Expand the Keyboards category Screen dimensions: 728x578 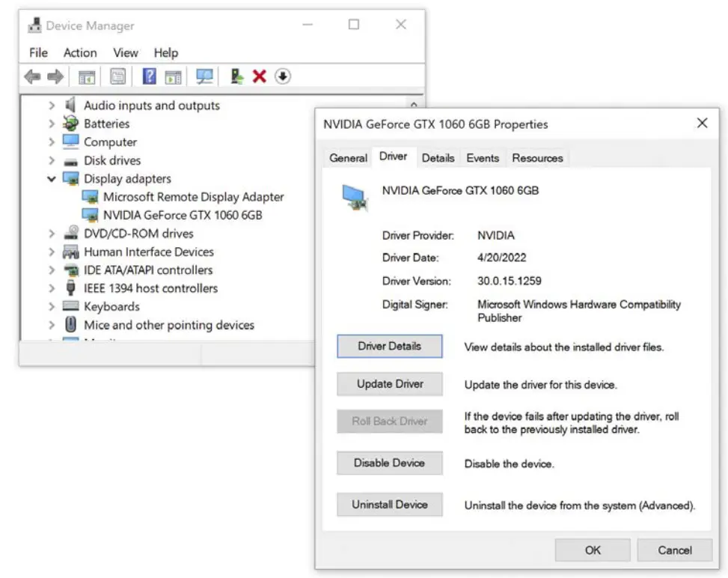(x=52, y=306)
